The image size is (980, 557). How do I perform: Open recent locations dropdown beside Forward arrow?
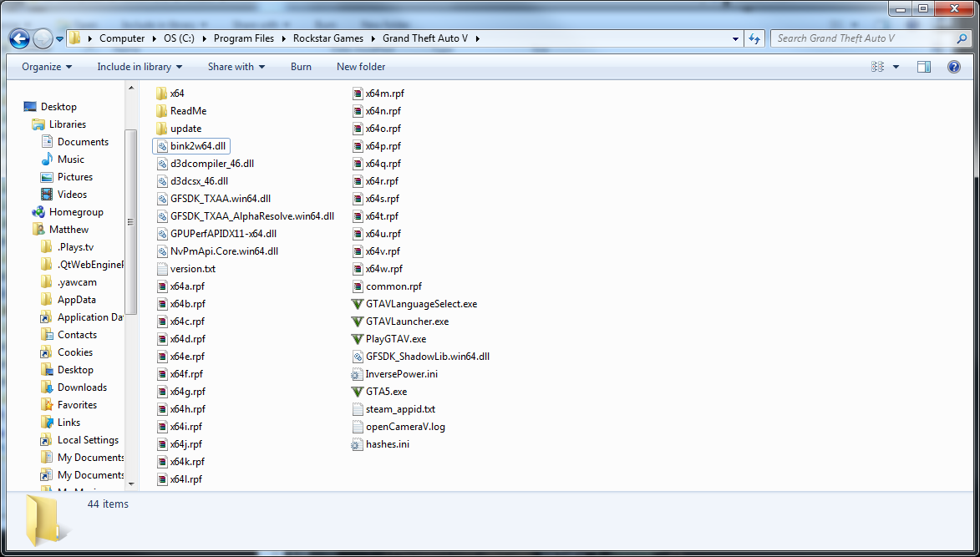[59, 38]
